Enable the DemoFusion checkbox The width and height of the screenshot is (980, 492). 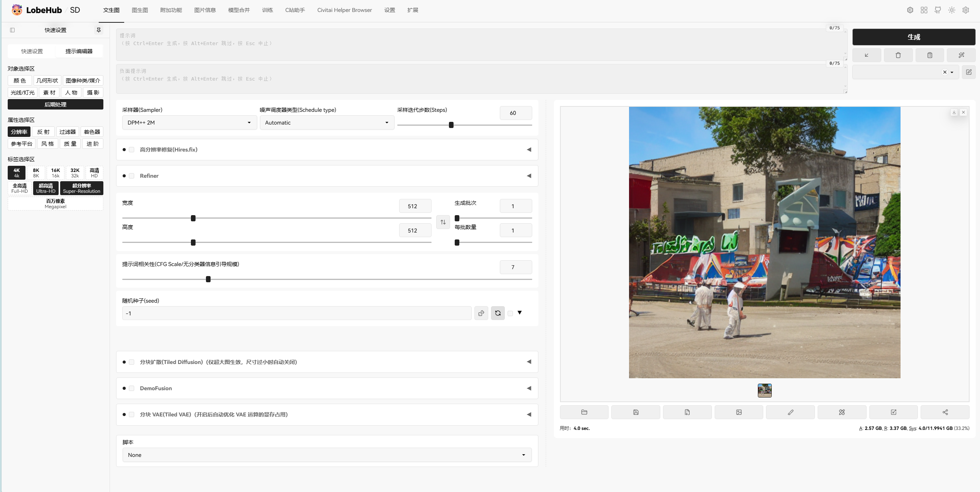click(x=132, y=388)
